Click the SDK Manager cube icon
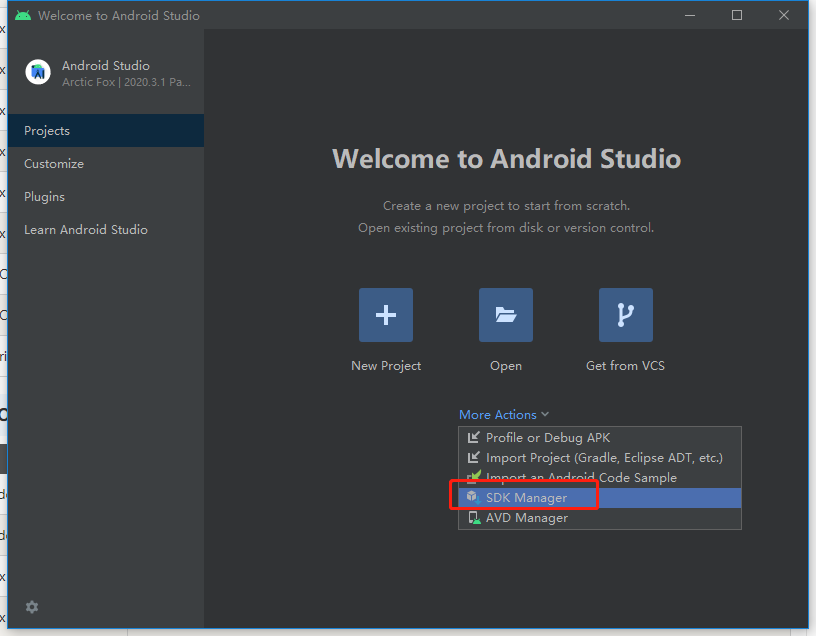The height and width of the screenshot is (636, 816). click(x=473, y=498)
